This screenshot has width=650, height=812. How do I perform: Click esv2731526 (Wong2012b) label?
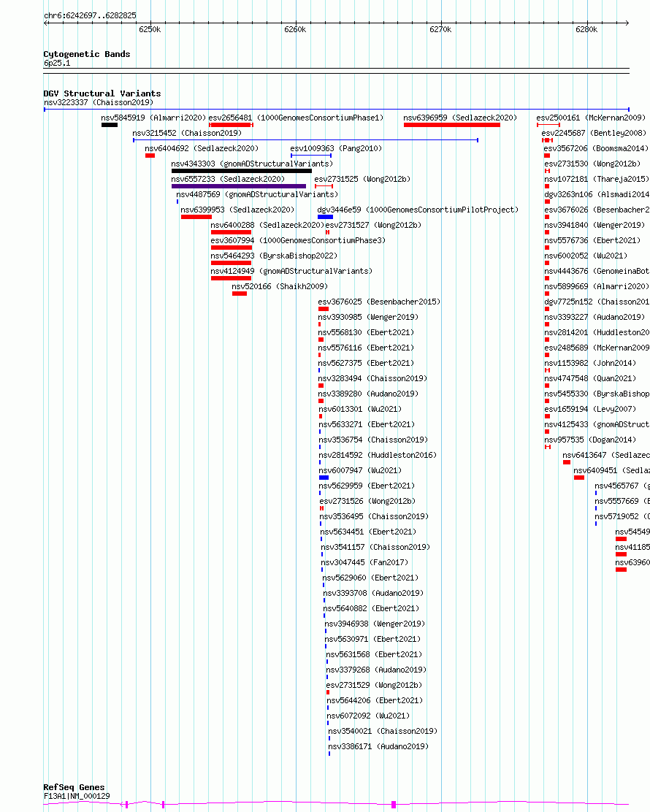pos(367,501)
